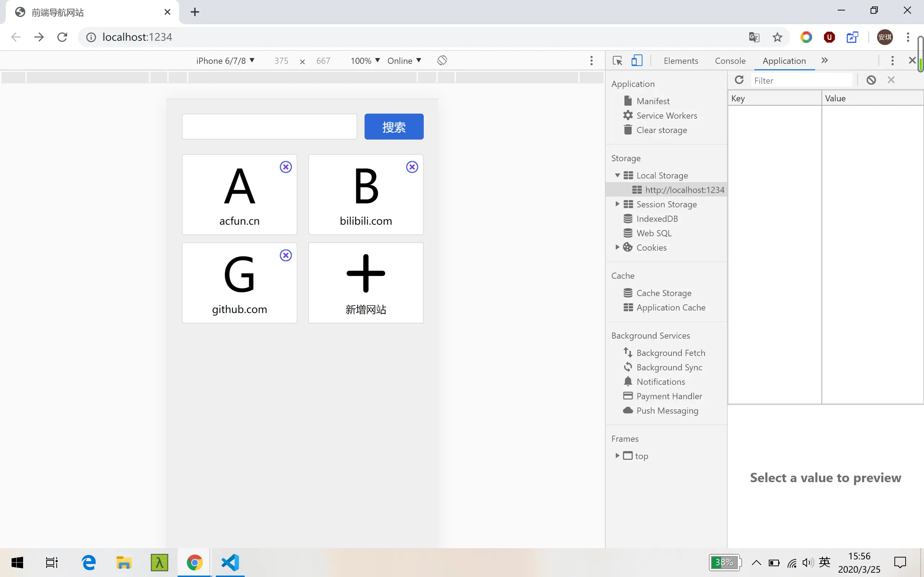Bookmark this page with star icon

coord(777,37)
